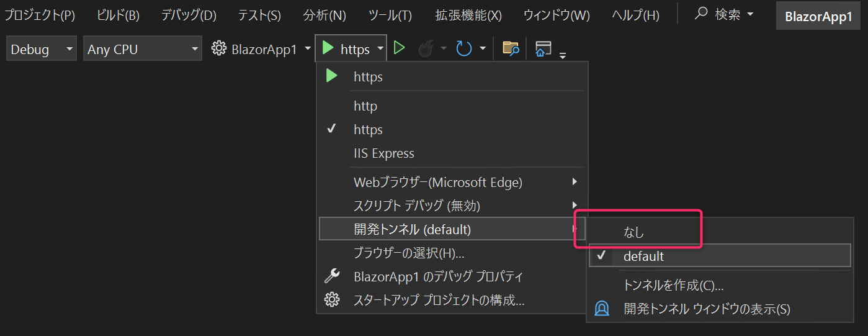868x336 pixels.
Task: Select the http launch profile
Action: (452, 106)
